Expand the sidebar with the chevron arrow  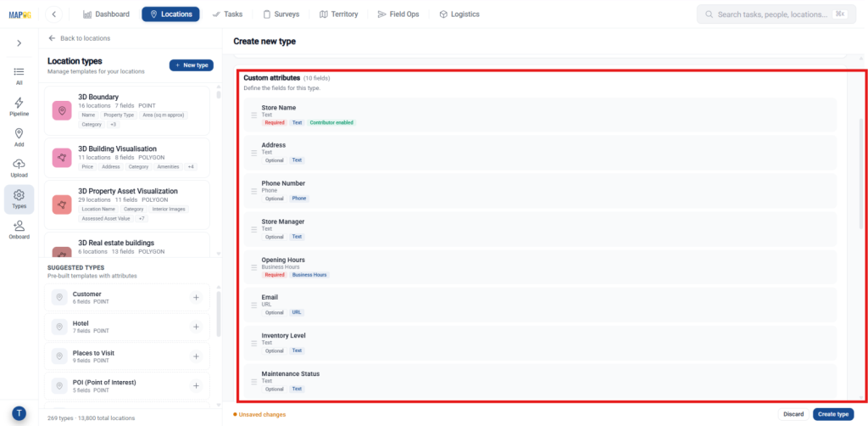point(19,42)
